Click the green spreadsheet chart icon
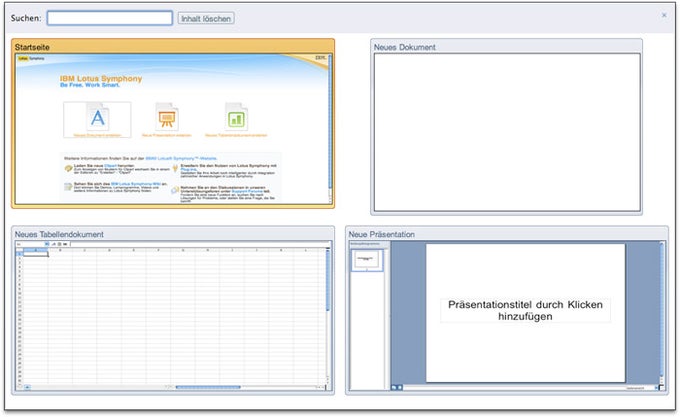Viewport: 680px width, 417px height. click(x=236, y=117)
